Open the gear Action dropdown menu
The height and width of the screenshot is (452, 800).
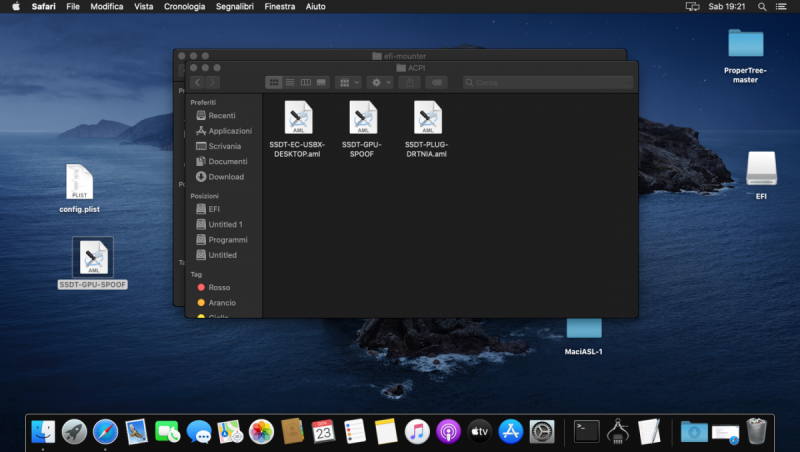[x=380, y=82]
